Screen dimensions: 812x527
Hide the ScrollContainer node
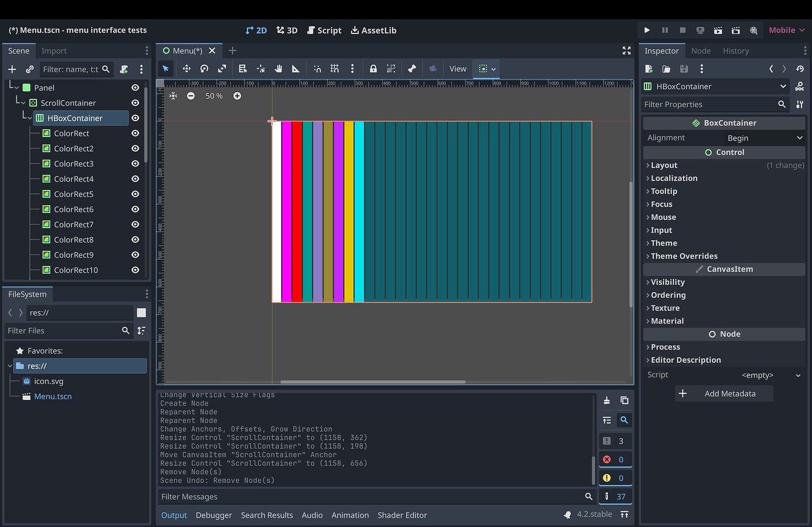point(135,102)
